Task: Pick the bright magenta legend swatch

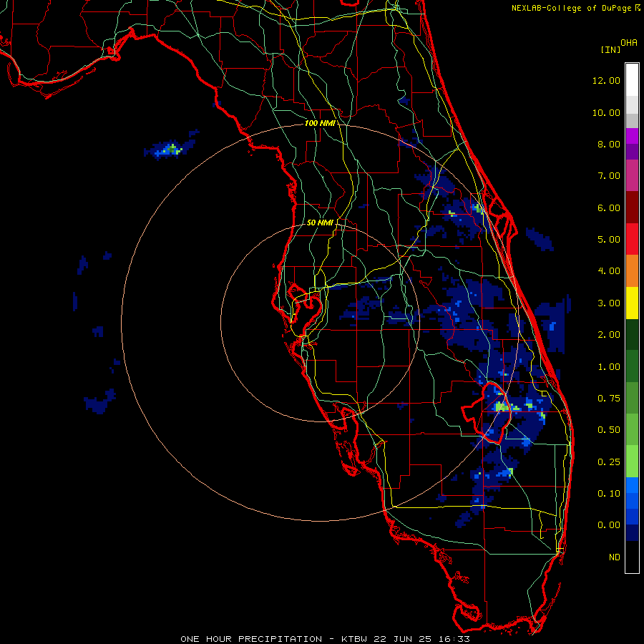Action: 632,136
